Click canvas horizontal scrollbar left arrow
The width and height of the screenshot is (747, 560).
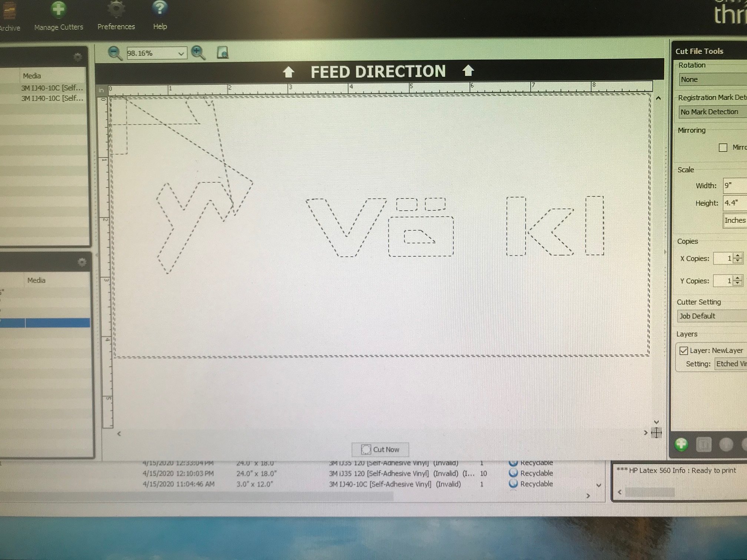(119, 433)
